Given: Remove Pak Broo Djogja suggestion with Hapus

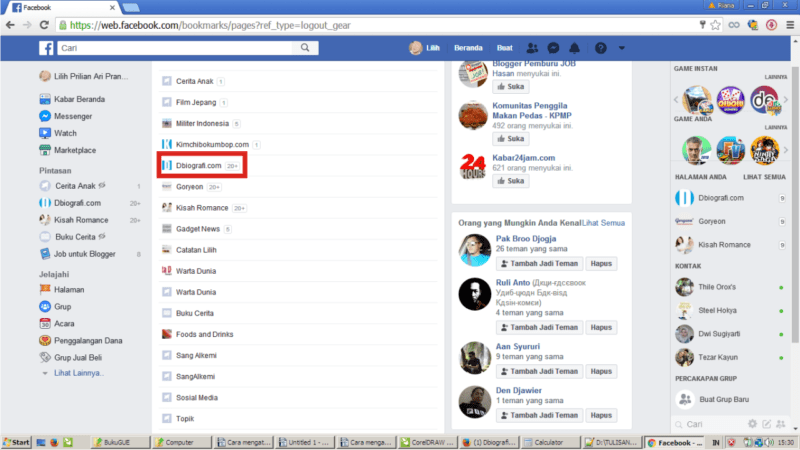Looking at the screenshot, I should point(601,263).
